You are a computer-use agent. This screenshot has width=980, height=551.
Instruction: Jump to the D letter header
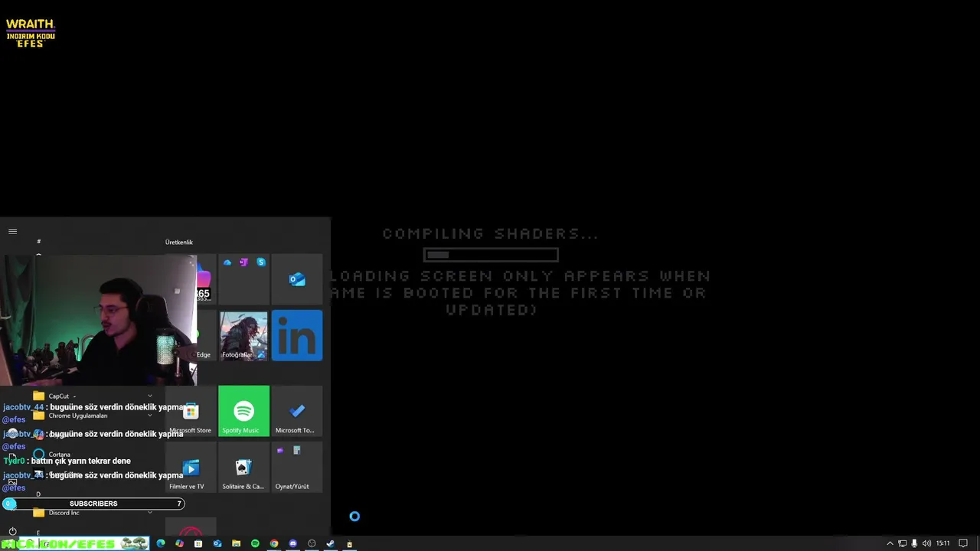pos(38,494)
